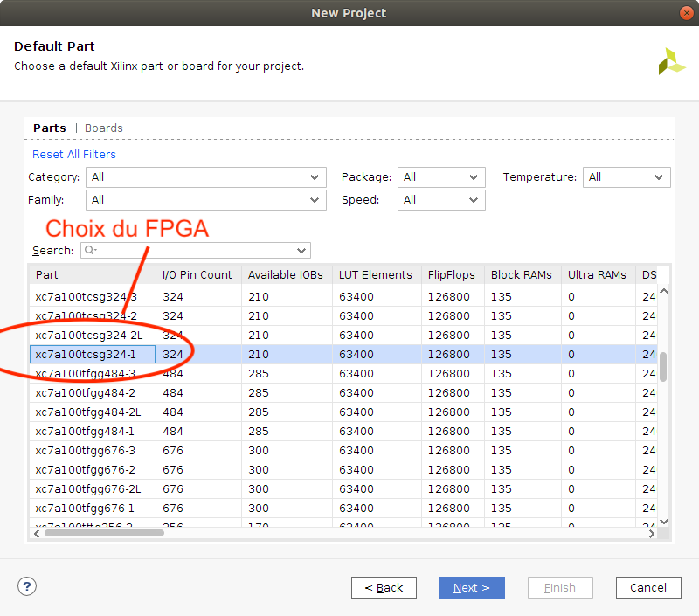699x616 pixels.
Task: Click the Cancel button
Action: point(648,587)
